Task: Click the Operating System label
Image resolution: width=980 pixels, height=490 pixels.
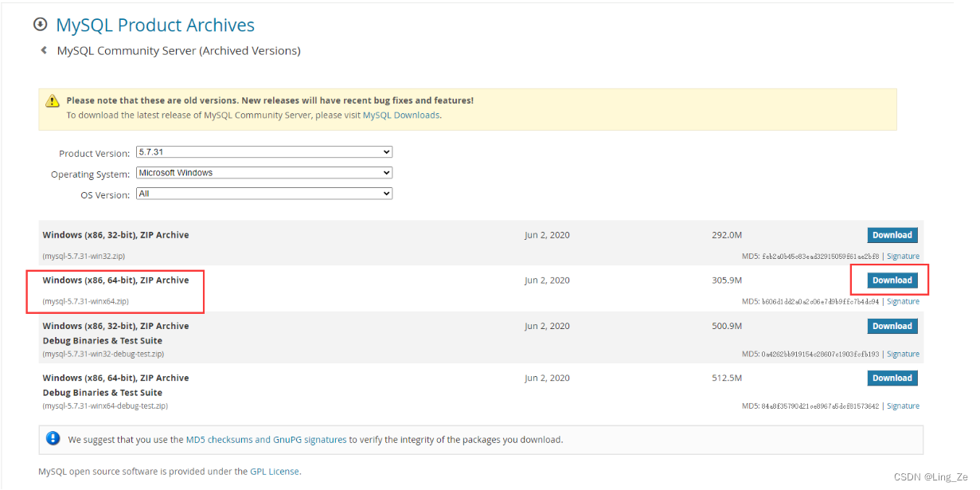Action: click(90, 174)
